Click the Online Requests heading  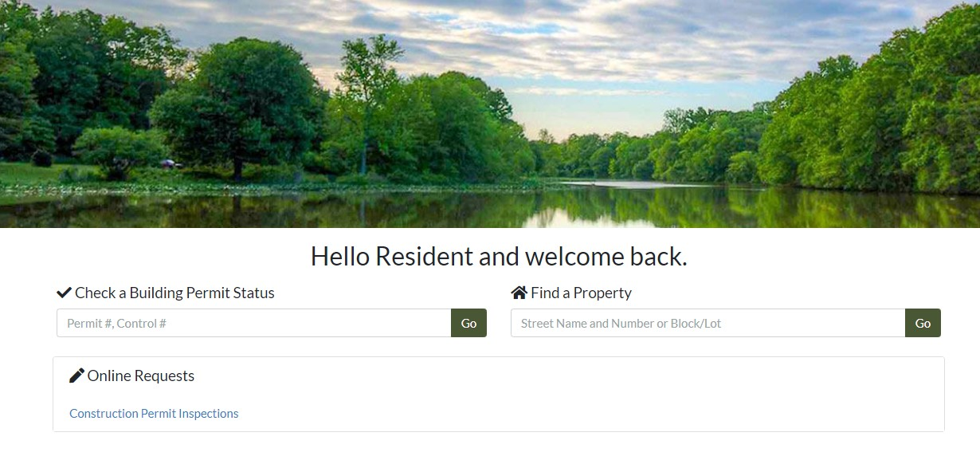click(x=132, y=375)
